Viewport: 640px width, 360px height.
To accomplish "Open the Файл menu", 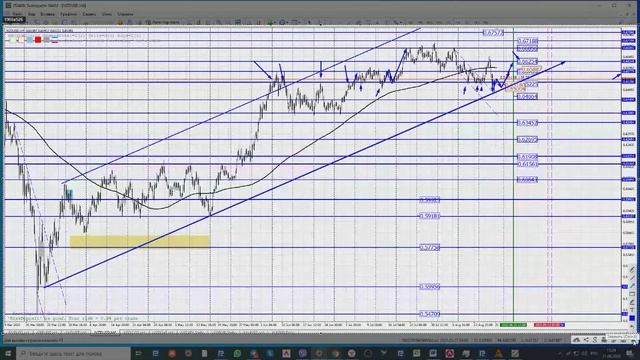I will pos(17,14).
